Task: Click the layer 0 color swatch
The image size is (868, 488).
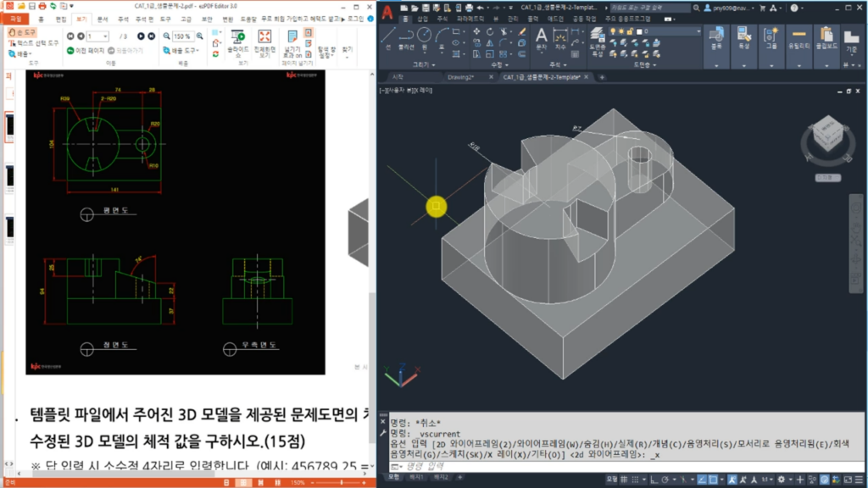Action: (x=639, y=31)
